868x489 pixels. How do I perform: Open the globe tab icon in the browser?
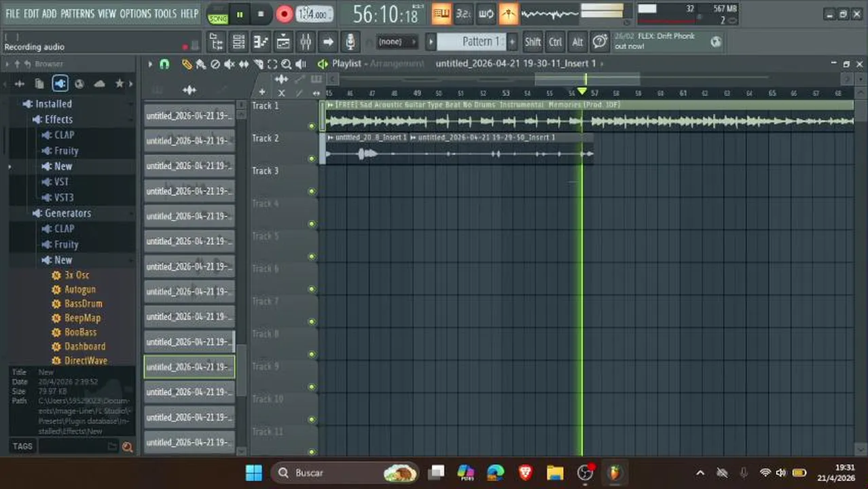coord(79,84)
